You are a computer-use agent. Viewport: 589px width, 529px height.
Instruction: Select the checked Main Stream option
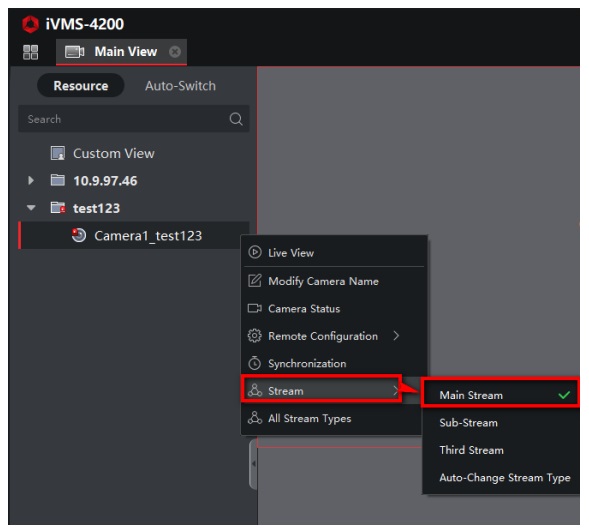click(500, 394)
